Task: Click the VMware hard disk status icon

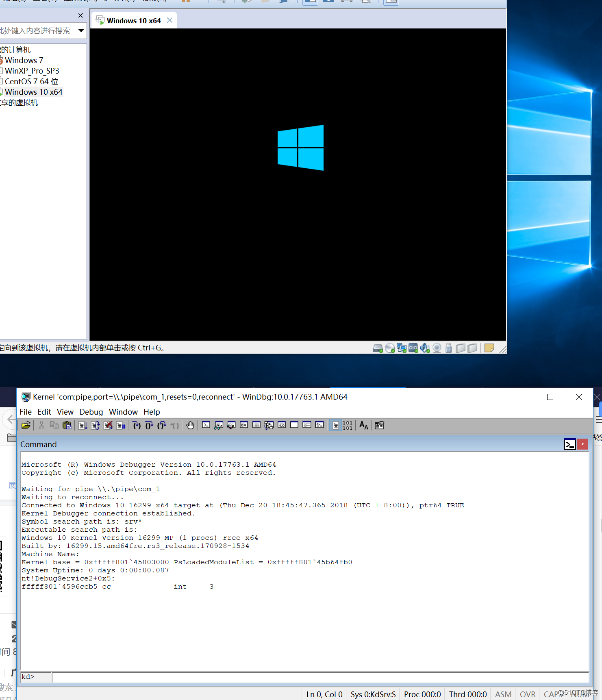Action: point(378,348)
